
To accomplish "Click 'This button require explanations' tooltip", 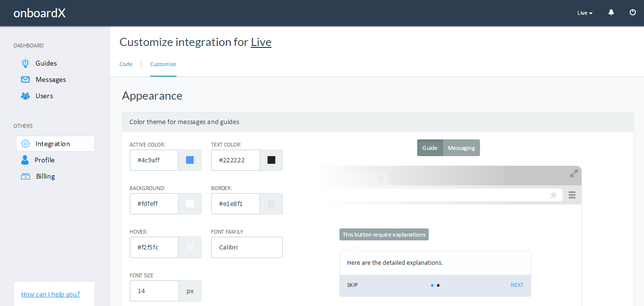I will pyautogui.click(x=384, y=235).
